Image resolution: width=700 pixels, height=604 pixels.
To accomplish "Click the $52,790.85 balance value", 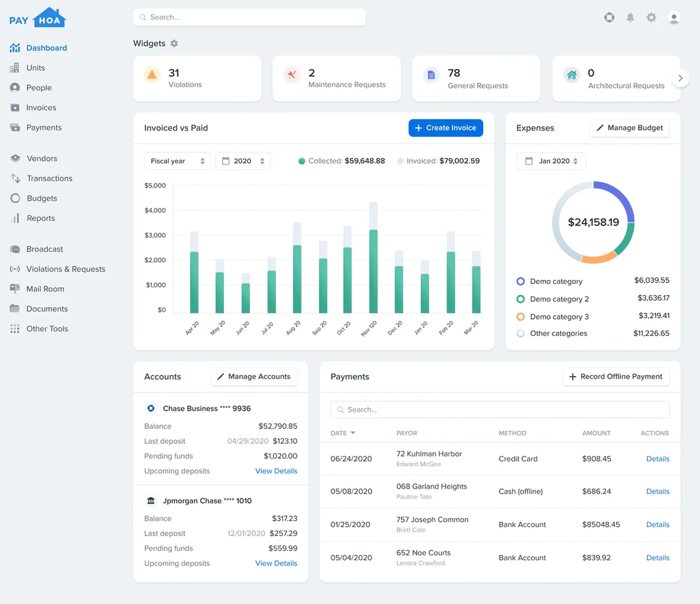I will pyautogui.click(x=278, y=426).
